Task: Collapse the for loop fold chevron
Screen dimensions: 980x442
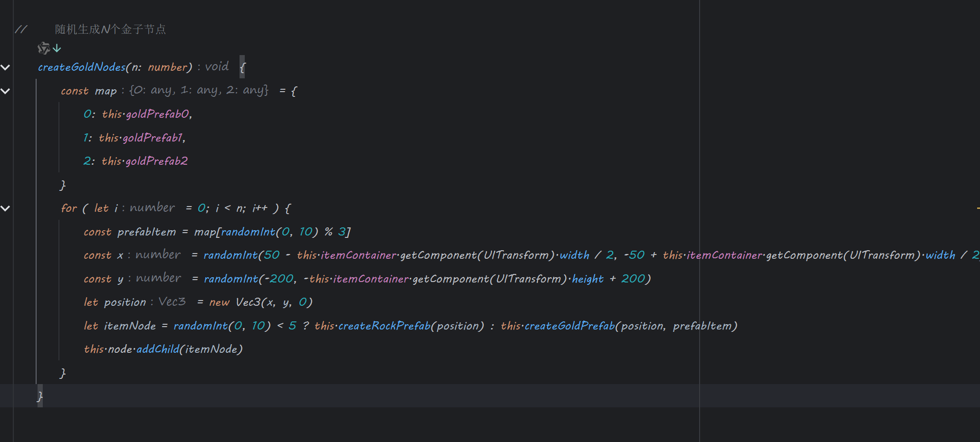Action: pyautogui.click(x=5, y=208)
